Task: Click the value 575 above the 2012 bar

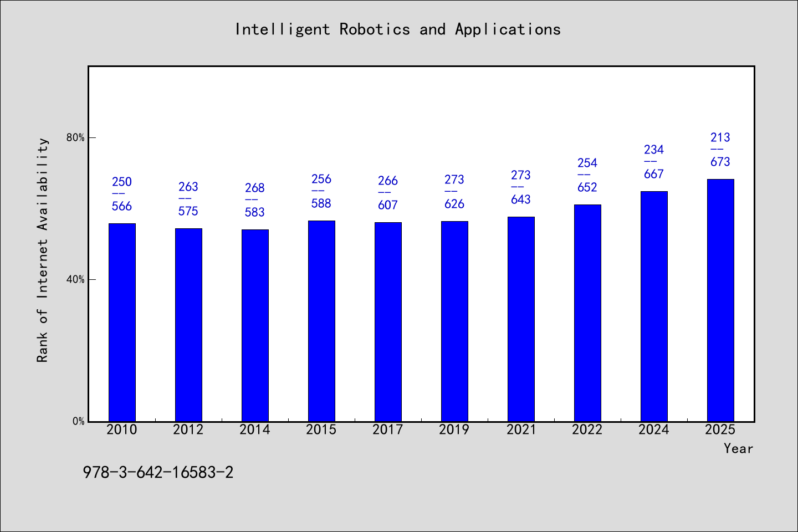Action: pyautogui.click(x=188, y=211)
